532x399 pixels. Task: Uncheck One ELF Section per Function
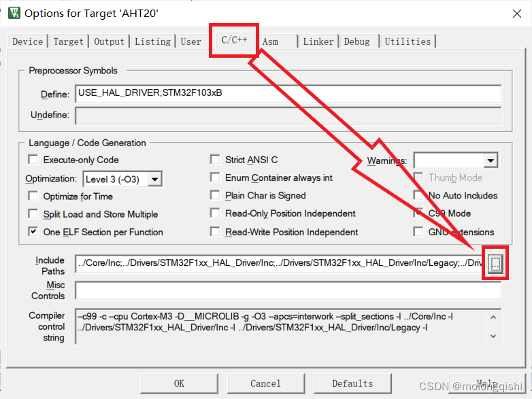[33, 232]
